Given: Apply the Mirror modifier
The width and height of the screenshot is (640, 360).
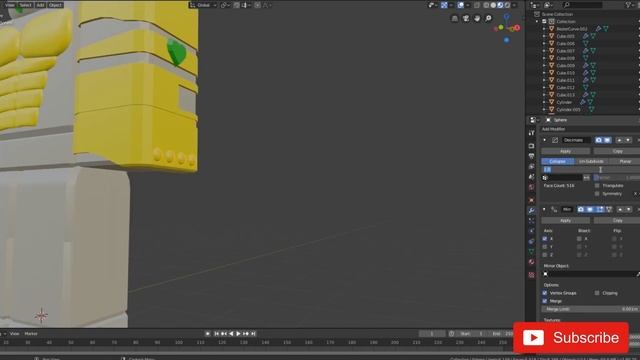Looking at the screenshot, I should [565, 220].
